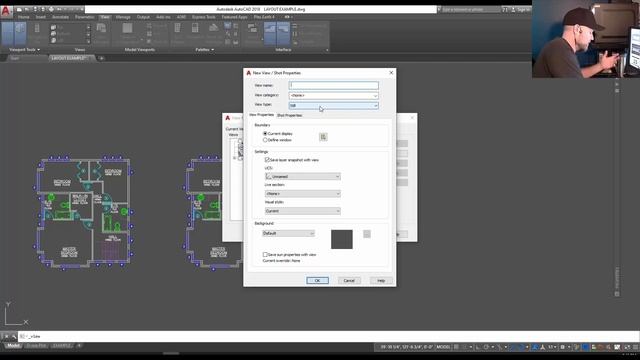Open the Live section dropdown
640x360 pixels.
302,193
